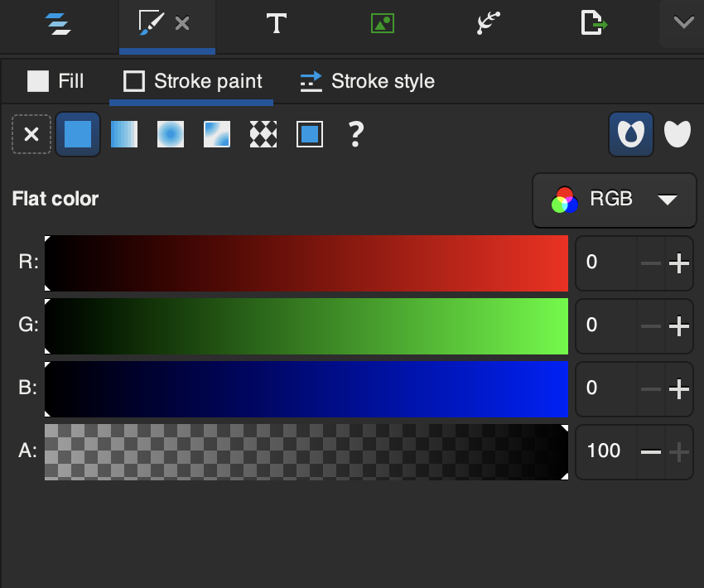Select the radial gradient paint icon
Screen dimensions: 704x588
[x=171, y=134]
